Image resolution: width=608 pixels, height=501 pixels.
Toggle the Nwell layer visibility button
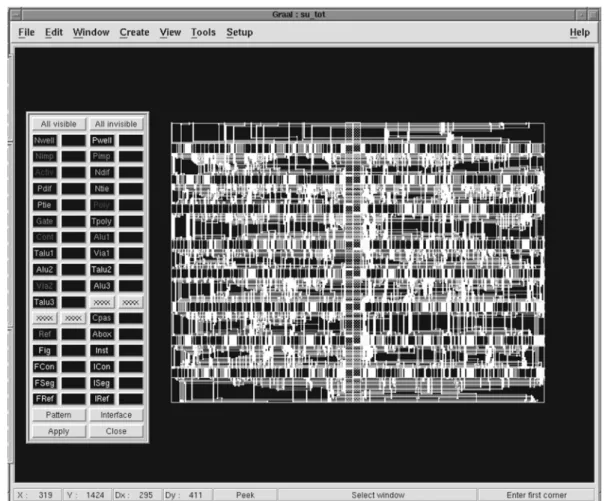click(x=45, y=140)
